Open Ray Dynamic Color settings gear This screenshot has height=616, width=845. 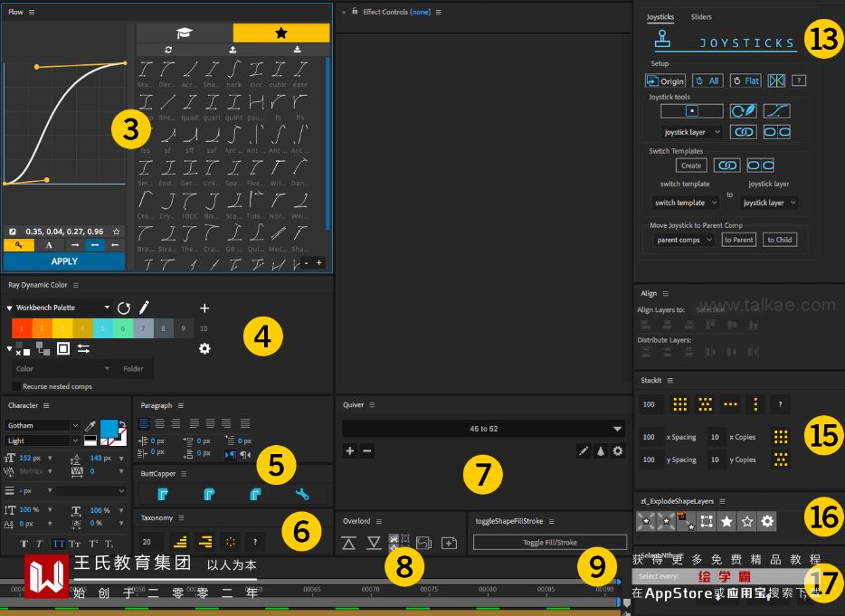204,348
